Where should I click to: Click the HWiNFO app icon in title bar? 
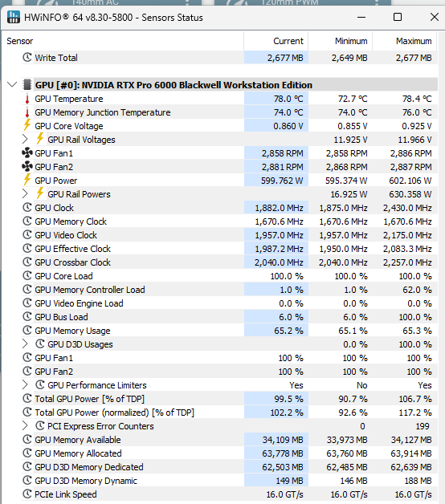pyautogui.click(x=14, y=17)
